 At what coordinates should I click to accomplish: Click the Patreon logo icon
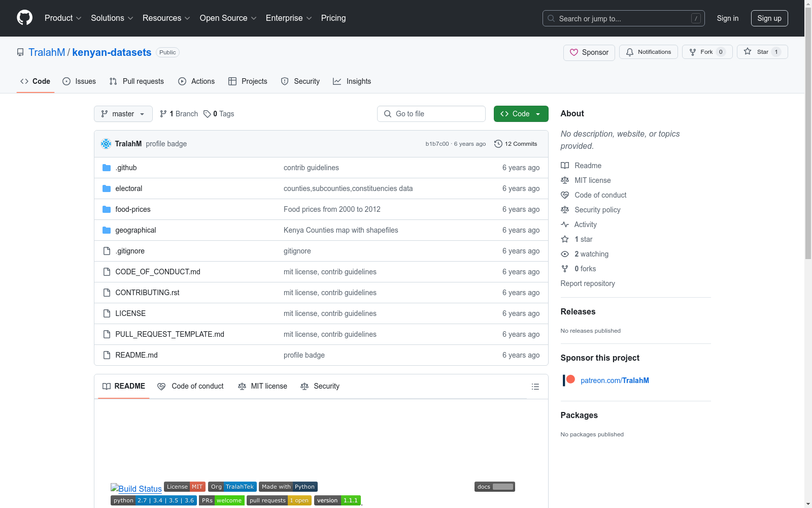(568, 380)
